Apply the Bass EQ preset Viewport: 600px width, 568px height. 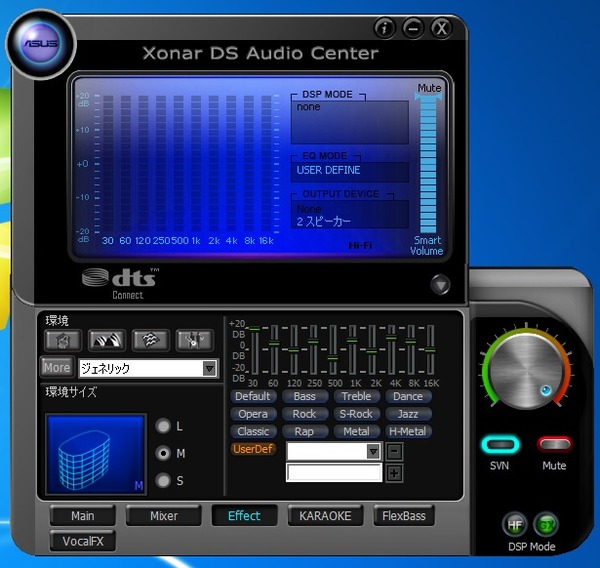[305, 396]
